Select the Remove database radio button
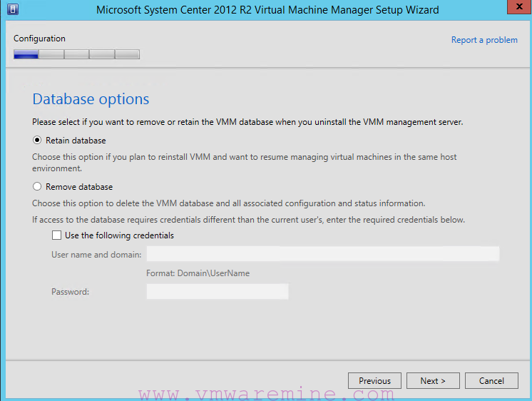Image resolution: width=532 pixels, height=401 pixels. click(37, 186)
